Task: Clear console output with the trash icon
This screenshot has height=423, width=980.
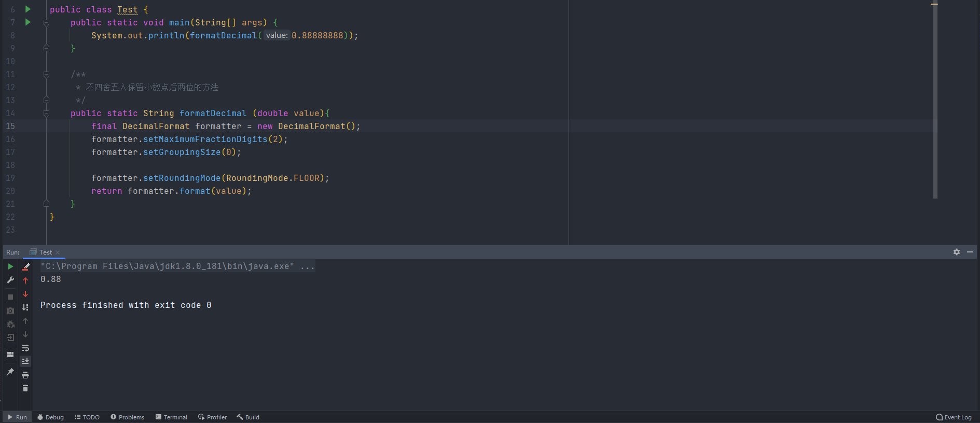Action: click(25, 388)
